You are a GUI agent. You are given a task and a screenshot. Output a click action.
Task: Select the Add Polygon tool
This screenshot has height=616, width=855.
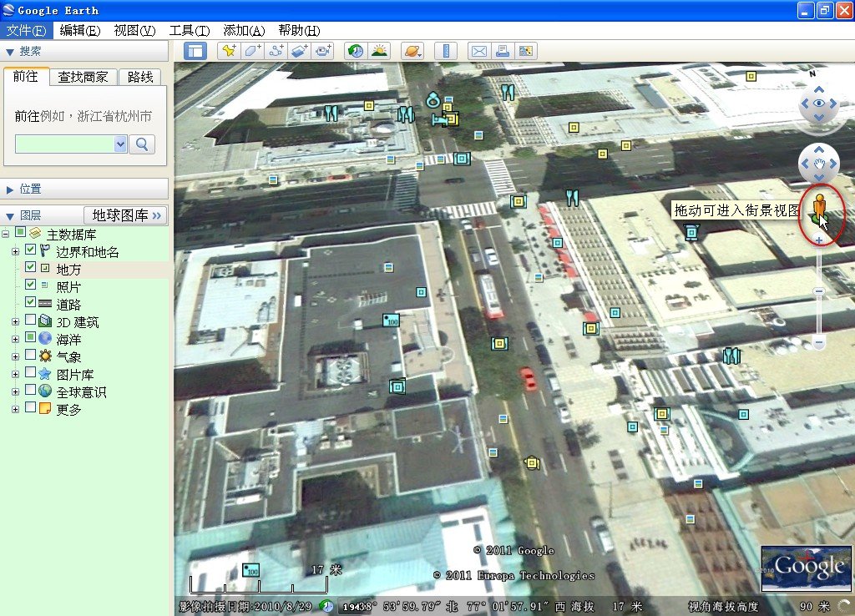point(251,51)
